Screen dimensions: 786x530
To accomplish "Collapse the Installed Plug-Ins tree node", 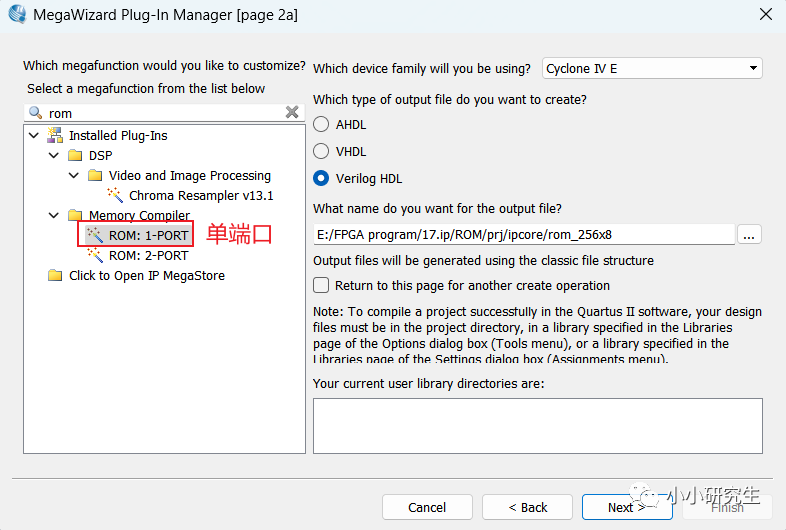I will [x=34, y=135].
